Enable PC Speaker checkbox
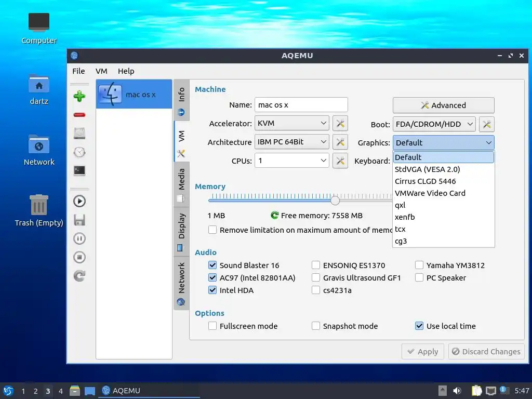The image size is (532, 399). pyautogui.click(x=419, y=277)
